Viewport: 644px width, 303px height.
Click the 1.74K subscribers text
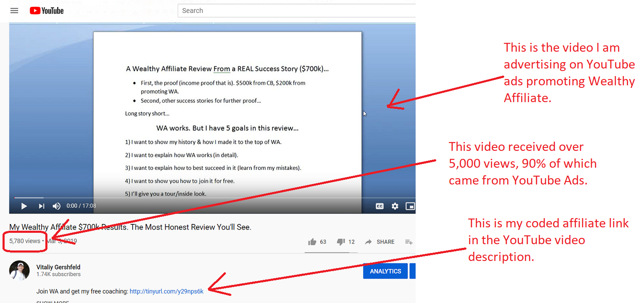coord(58,274)
